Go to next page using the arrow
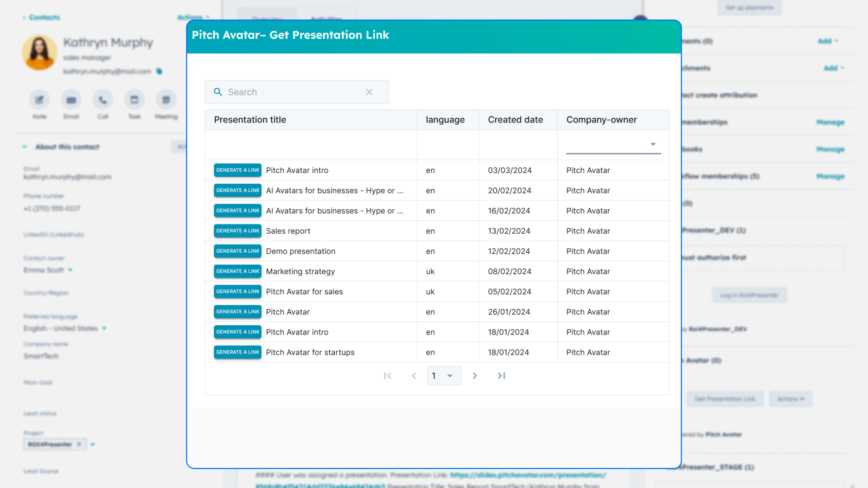The image size is (868, 488). [x=475, y=375]
